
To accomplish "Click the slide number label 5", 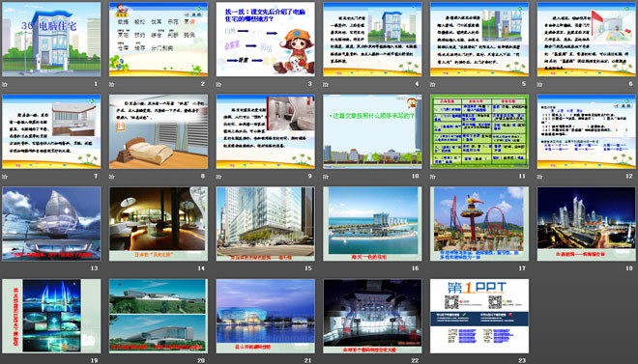I will pyautogui.click(x=524, y=84).
